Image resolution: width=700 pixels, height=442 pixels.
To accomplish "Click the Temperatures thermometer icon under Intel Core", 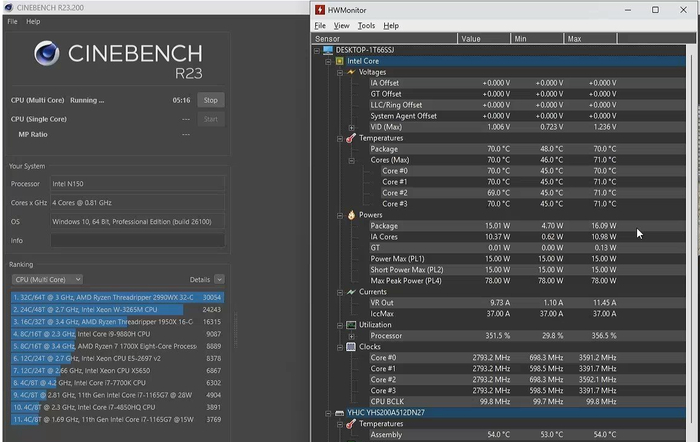I will point(352,138).
